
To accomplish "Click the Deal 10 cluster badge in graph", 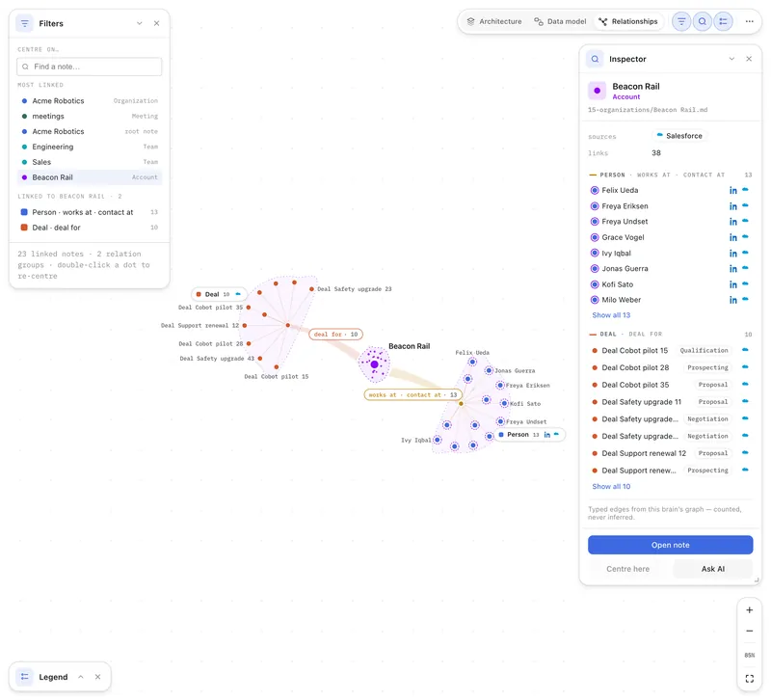I will (x=219, y=294).
